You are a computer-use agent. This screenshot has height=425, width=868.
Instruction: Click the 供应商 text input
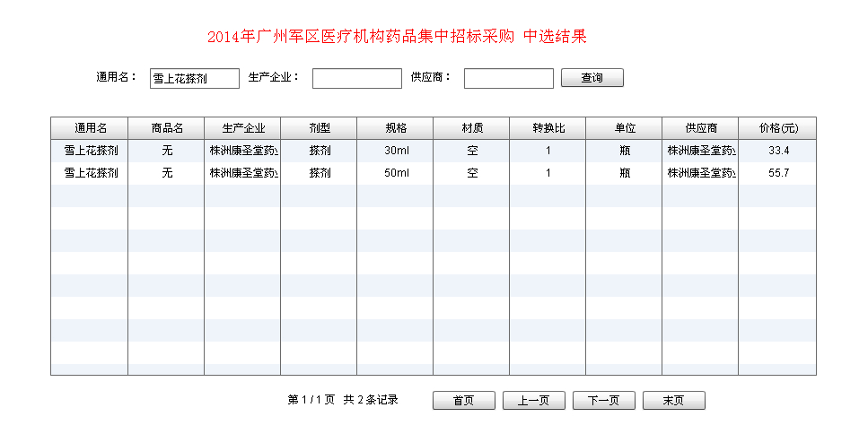(x=508, y=79)
